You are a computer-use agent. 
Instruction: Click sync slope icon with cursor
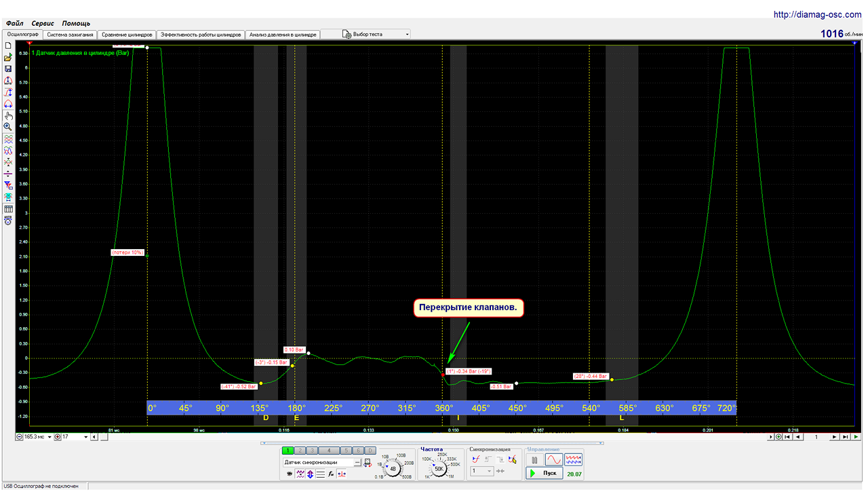coord(513,459)
